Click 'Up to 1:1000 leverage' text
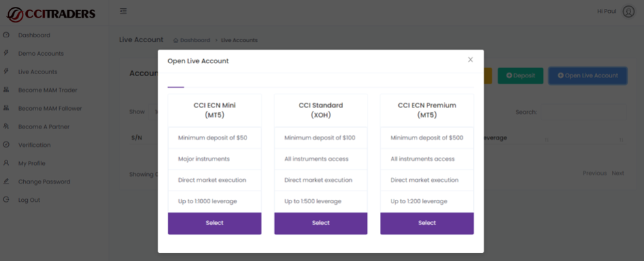The image size is (644, 261). click(x=208, y=201)
